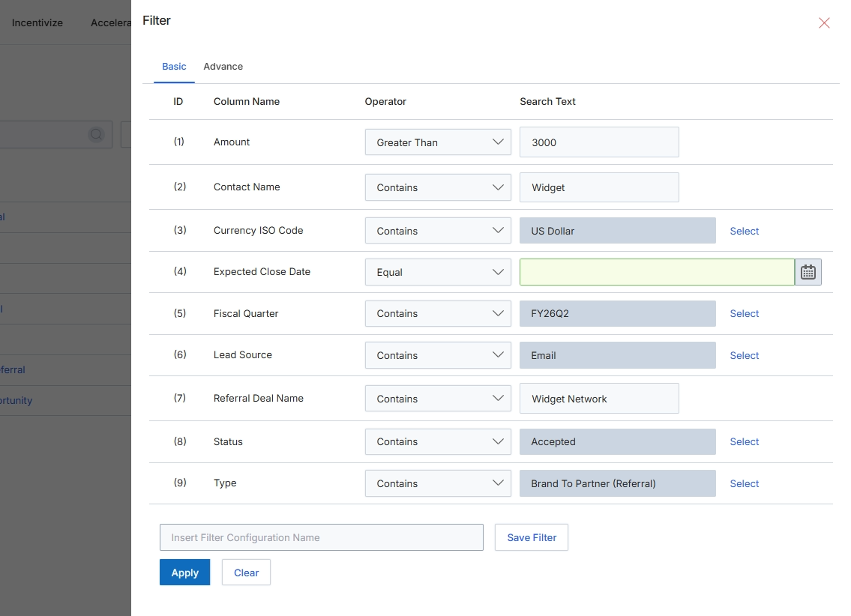Expand the Referral Deal Name operator dropdown
Image resolution: width=851 pixels, height=616 pixels.
click(438, 399)
